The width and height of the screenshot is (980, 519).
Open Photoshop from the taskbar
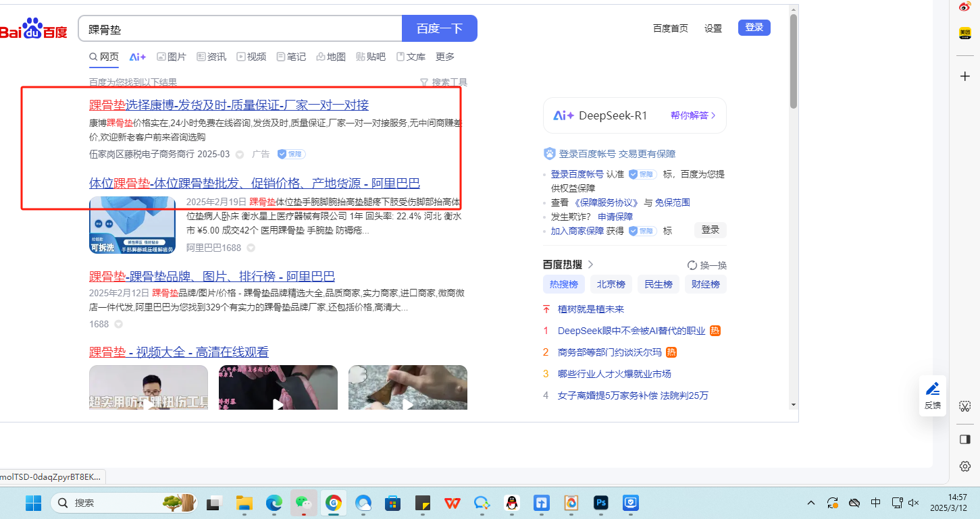[600, 503]
